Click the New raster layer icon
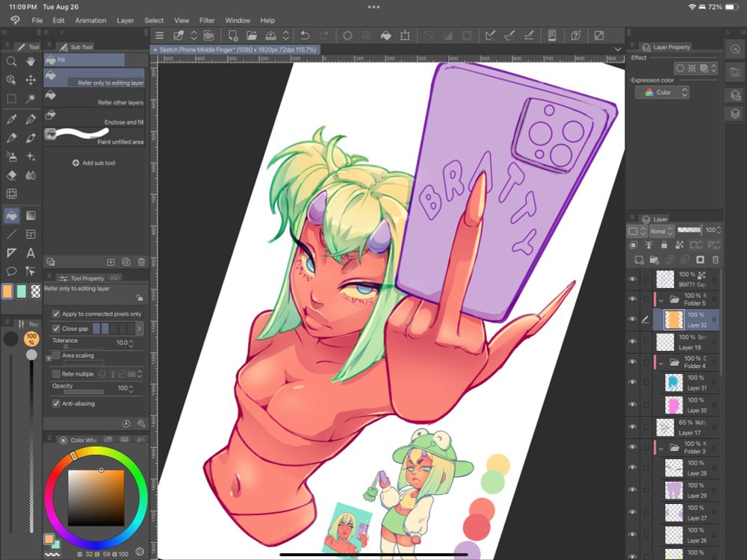This screenshot has width=747, height=560. click(639, 260)
